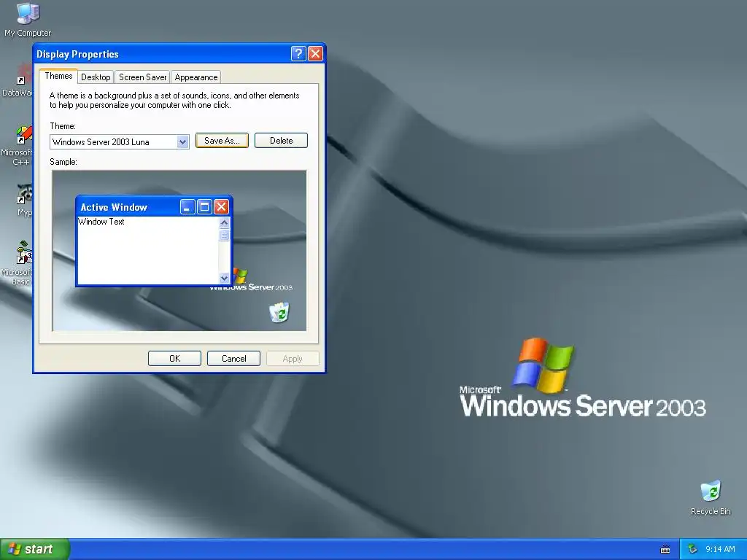Viewport: 747px width, 560px height.
Task: Switch to the Themes tab
Action: pyautogui.click(x=58, y=76)
